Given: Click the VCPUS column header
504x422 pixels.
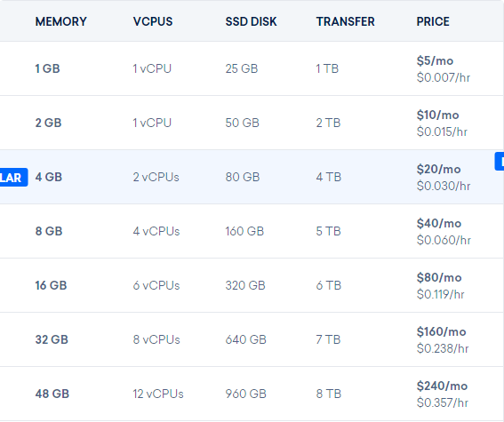Looking at the screenshot, I should pyautogui.click(x=153, y=22).
